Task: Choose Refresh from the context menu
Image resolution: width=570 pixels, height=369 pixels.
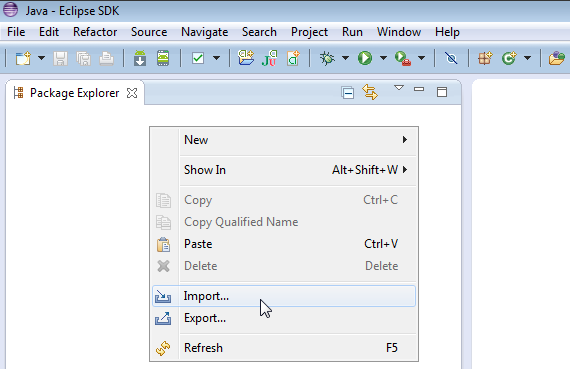Action: pyautogui.click(x=284, y=348)
